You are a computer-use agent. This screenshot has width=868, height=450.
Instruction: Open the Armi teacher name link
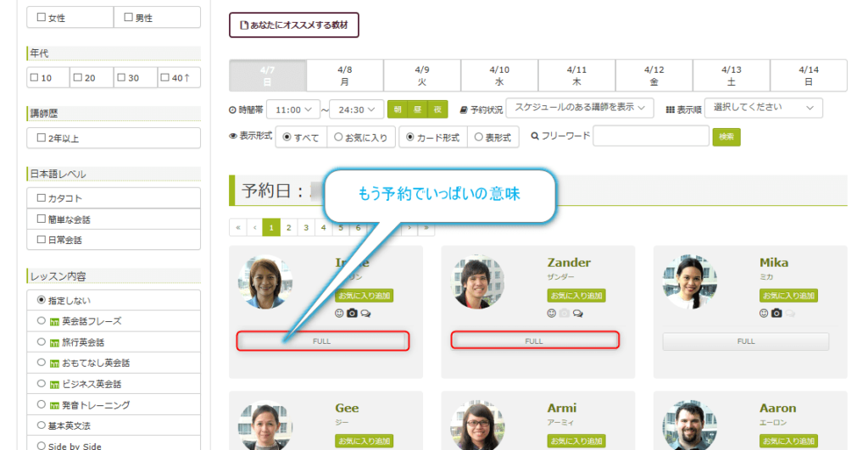coord(561,408)
